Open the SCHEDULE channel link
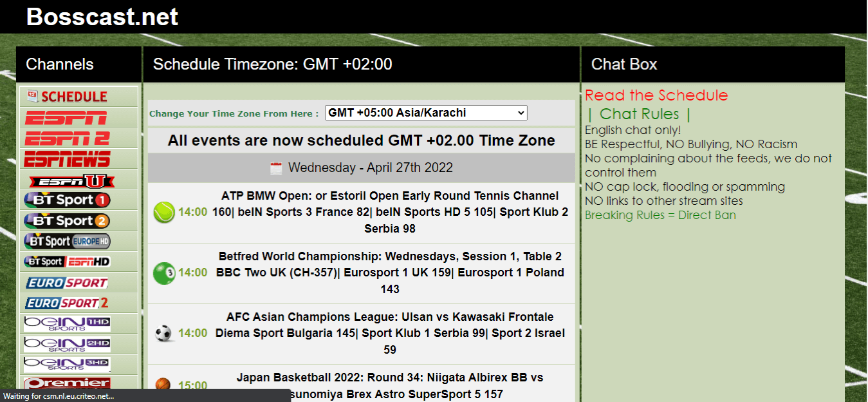Viewport: 868px width, 402px height. [68, 97]
